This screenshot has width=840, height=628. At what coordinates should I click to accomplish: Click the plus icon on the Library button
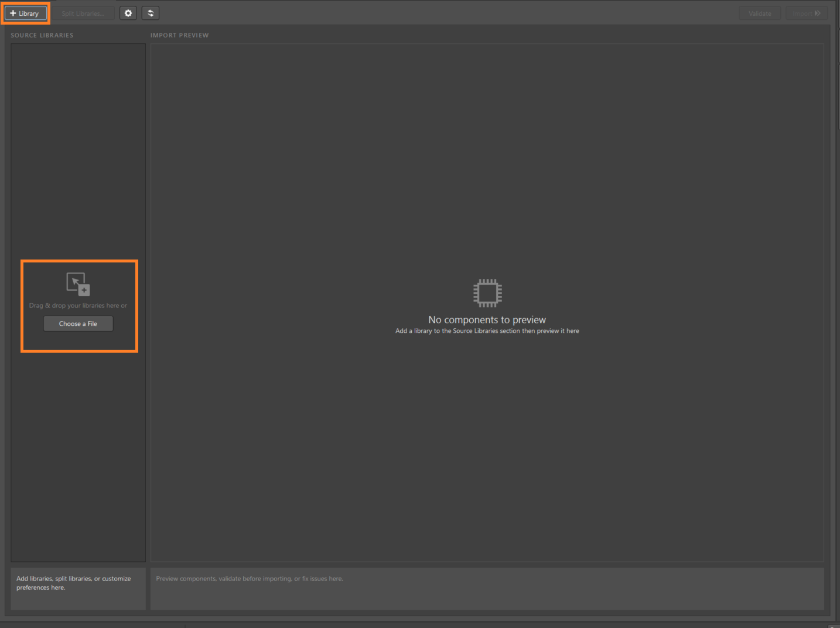point(12,12)
